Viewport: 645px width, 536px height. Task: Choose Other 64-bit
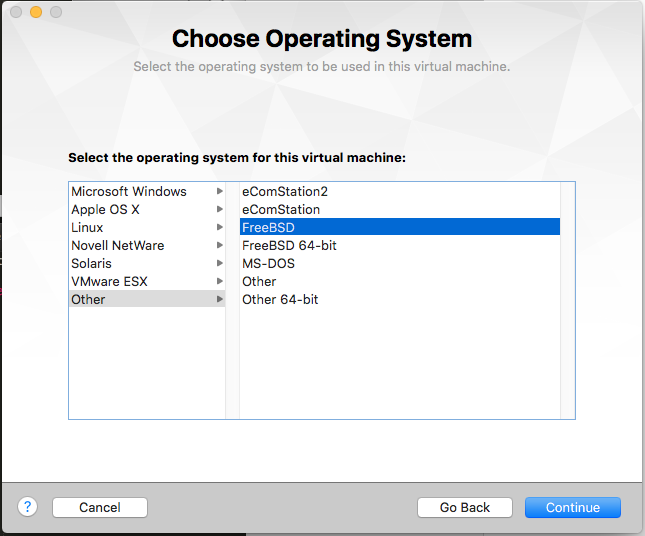399,299
